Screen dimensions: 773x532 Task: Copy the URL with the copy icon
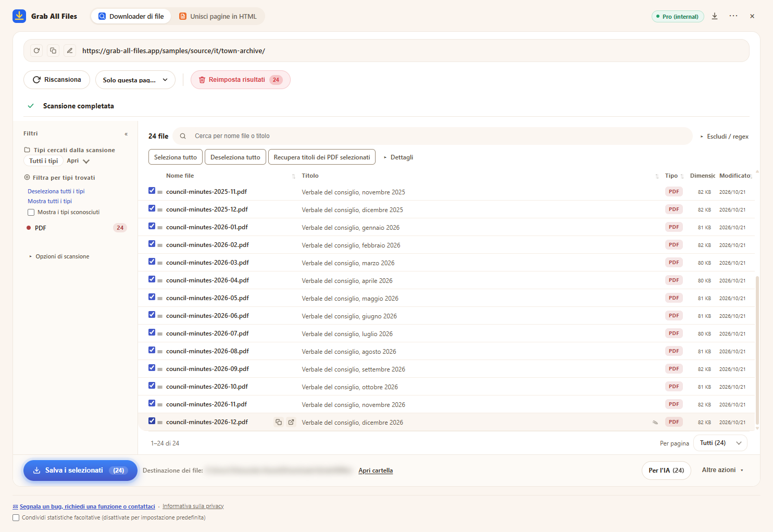click(x=53, y=51)
